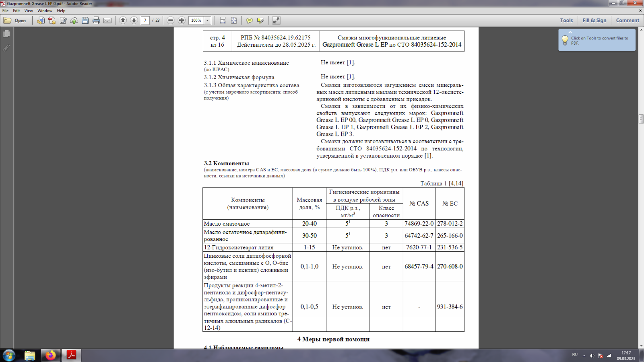Click the heading '4 Меры первой помощи'
This screenshot has width=644, height=362.
point(333,339)
